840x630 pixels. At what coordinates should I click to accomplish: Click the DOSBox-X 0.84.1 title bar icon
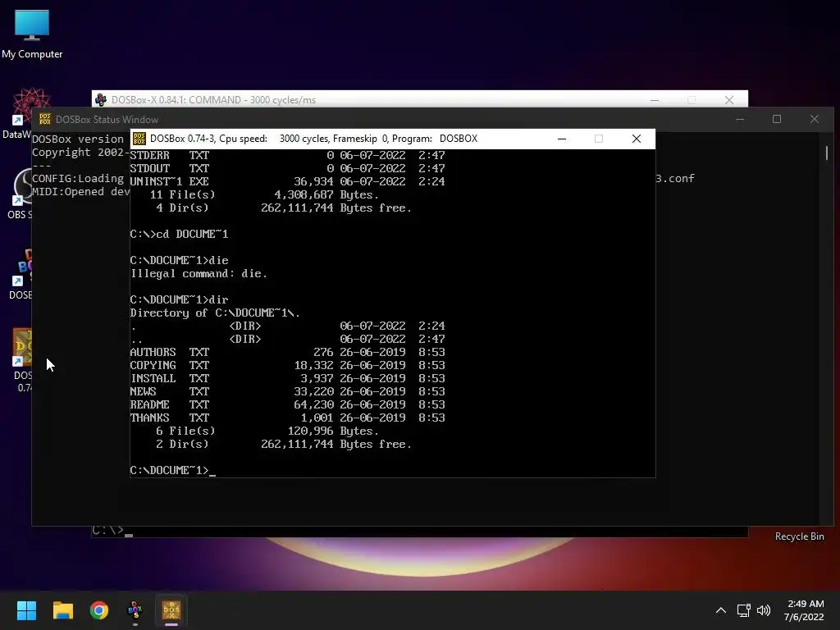[101, 99]
